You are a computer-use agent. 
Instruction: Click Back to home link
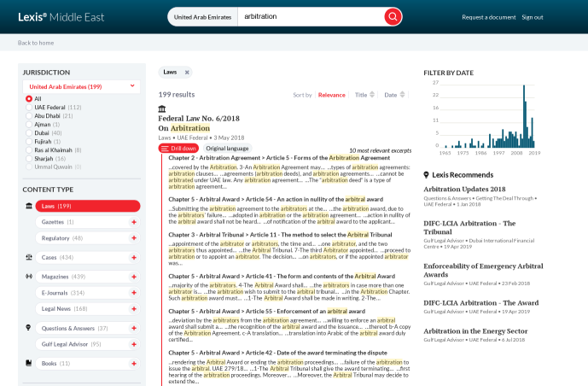36,43
